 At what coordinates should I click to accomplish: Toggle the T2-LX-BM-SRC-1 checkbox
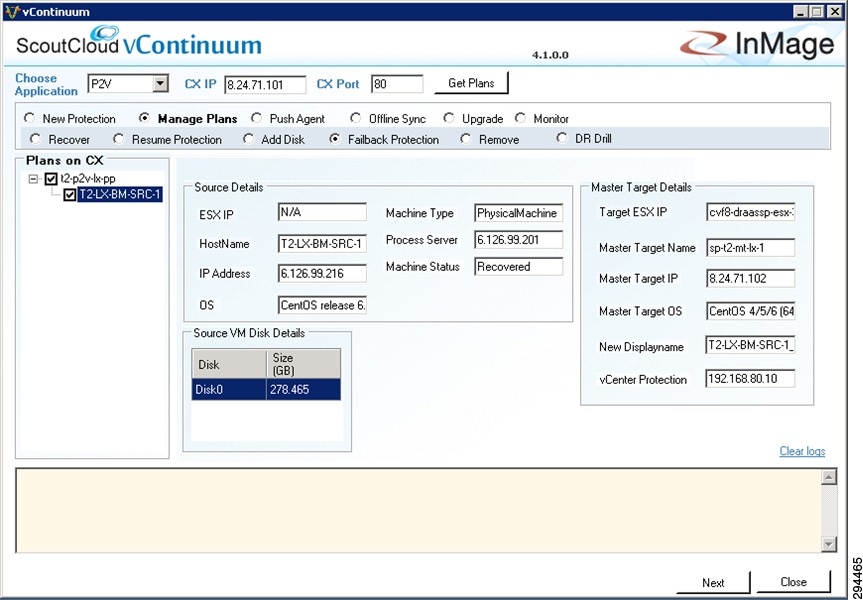tap(70, 195)
